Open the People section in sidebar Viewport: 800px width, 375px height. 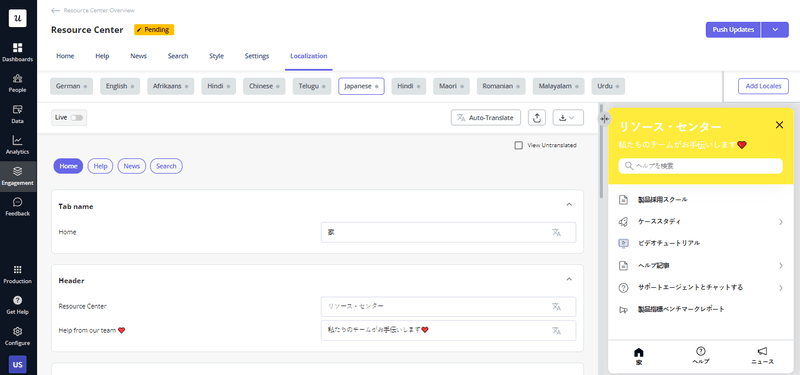17,84
